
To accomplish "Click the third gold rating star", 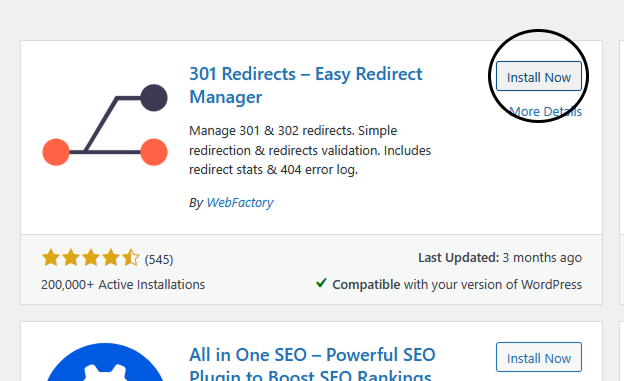I will coord(91,258).
